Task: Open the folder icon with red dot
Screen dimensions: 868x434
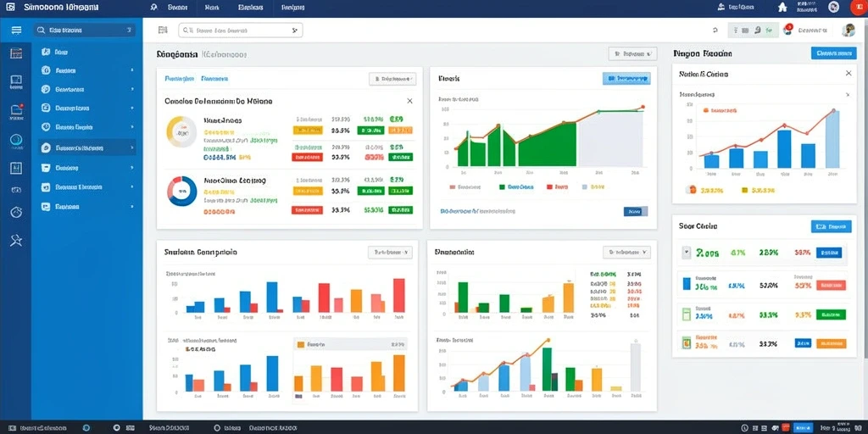Action: coord(16,111)
